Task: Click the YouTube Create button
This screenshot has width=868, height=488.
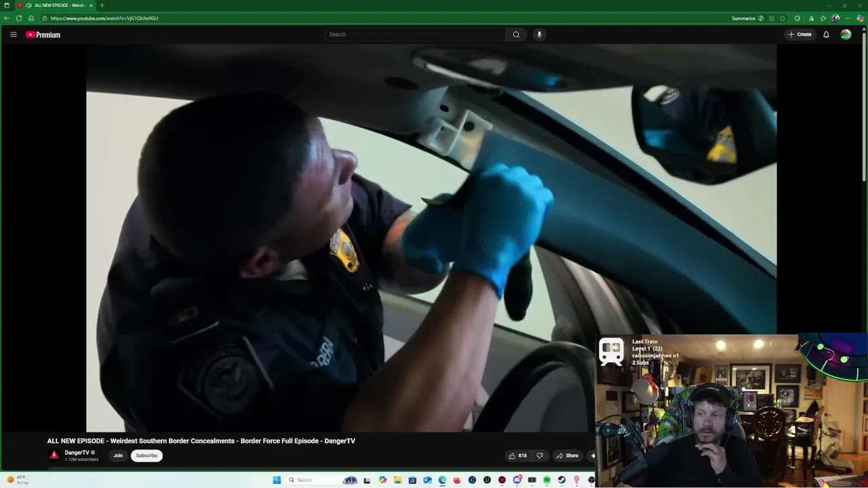Action: [800, 35]
